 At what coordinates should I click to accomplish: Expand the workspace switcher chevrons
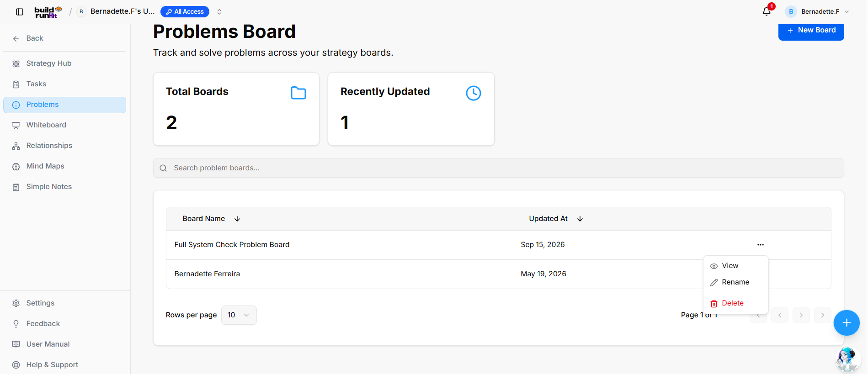(x=219, y=12)
